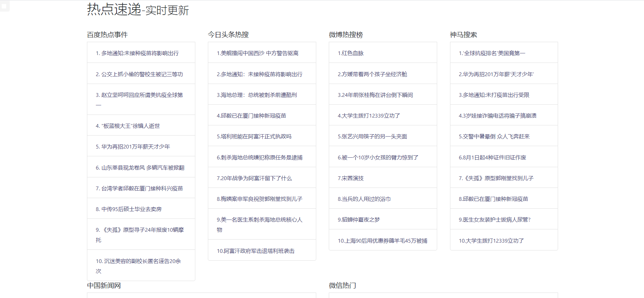644x298 pixels.
Task: Click '台湾学者邱毅在厦门接种科兴疫苗'
Action: (x=139, y=189)
